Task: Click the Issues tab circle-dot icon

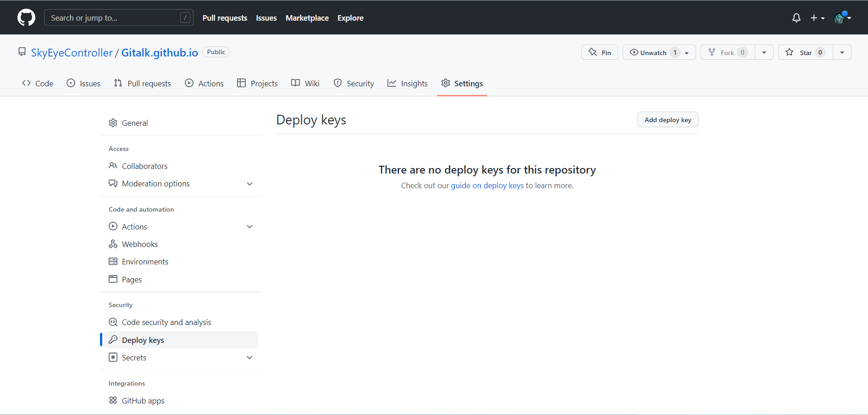Action: pos(71,83)
